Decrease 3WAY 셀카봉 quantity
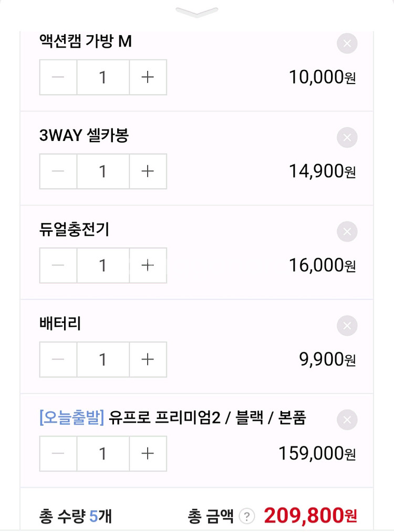This screenshot has height=532, width=394. click(x=58, y=171)
